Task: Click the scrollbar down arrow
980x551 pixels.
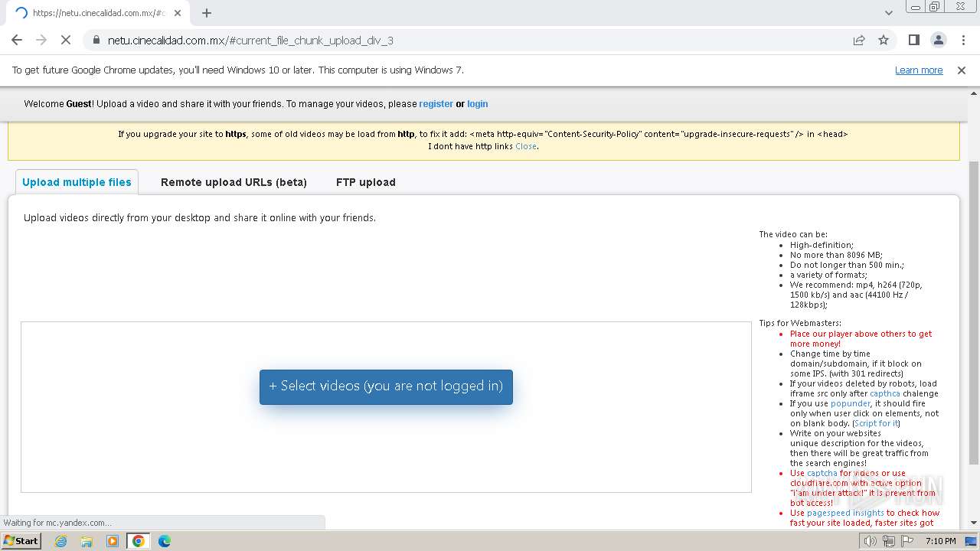Action: click(x=974, y=523)
